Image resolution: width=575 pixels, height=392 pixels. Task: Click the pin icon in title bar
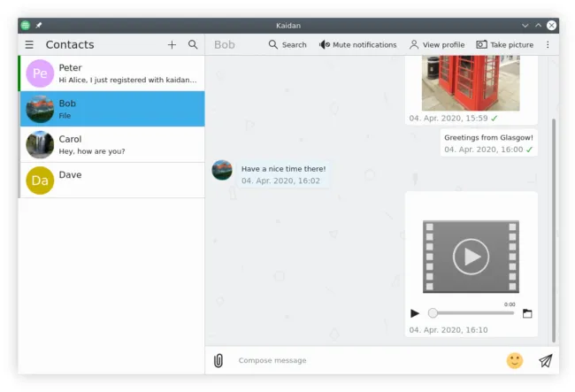tap(39, 26)
